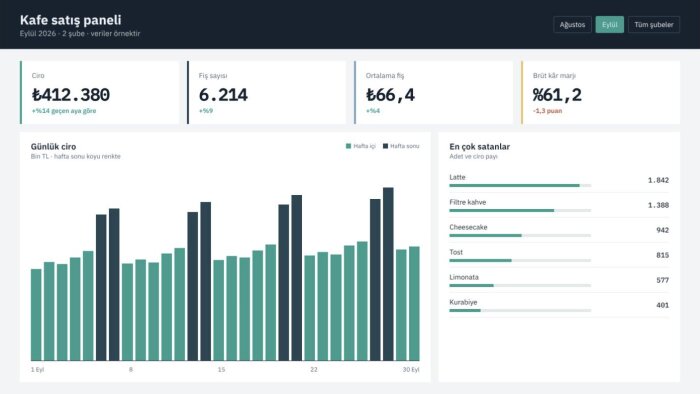Image resolution: width=700 pixels, height=394 pixels.
Task: Select the Latte product label
Action: (457, 177)
